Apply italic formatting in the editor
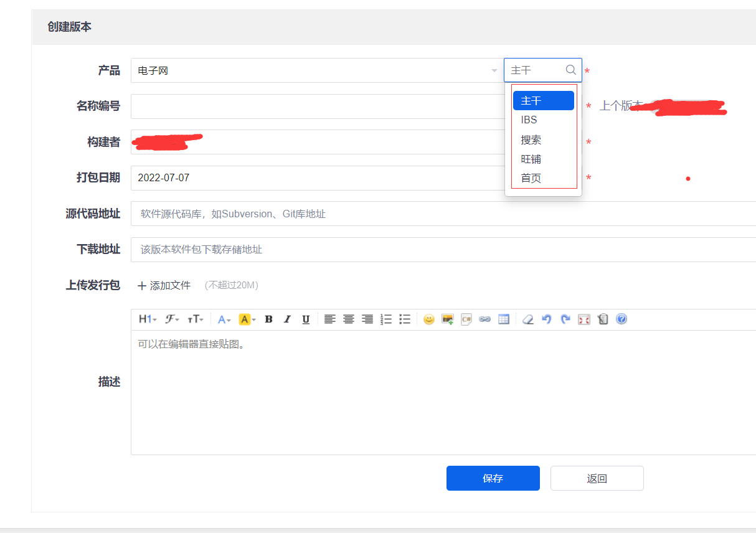This screenshot has height=533, width=756. pos(287,319)
